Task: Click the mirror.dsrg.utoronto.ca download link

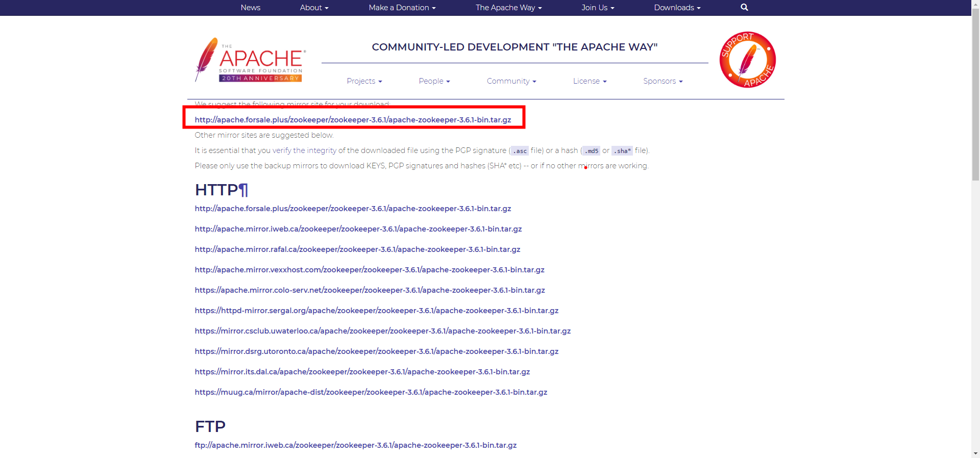Action: pyautogui.click(x=377, y=351)
